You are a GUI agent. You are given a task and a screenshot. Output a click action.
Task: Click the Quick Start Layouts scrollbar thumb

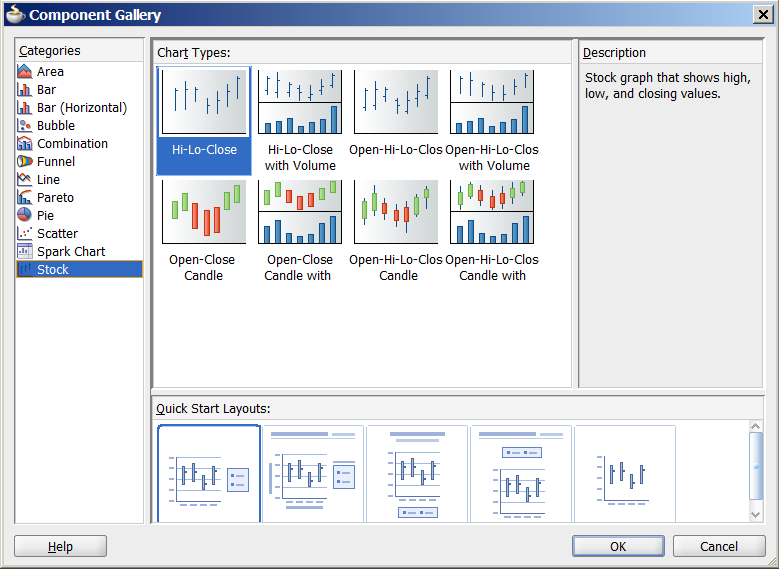point(756,466)
